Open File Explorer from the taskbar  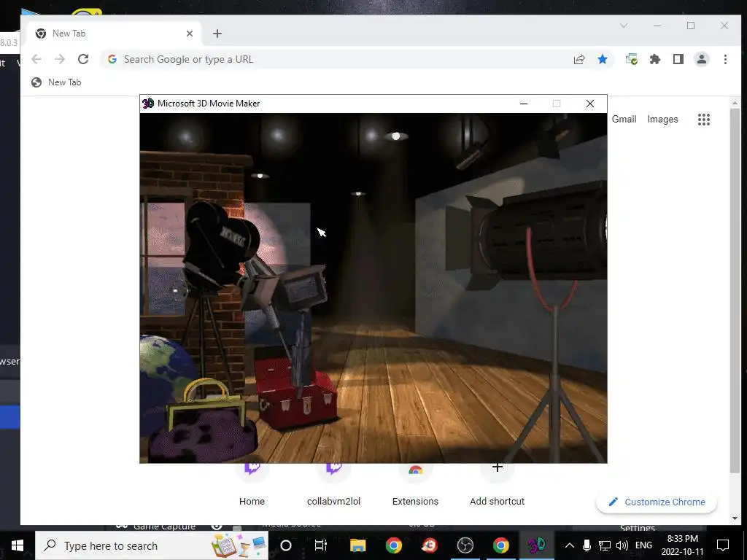click(x=357, y=545)
